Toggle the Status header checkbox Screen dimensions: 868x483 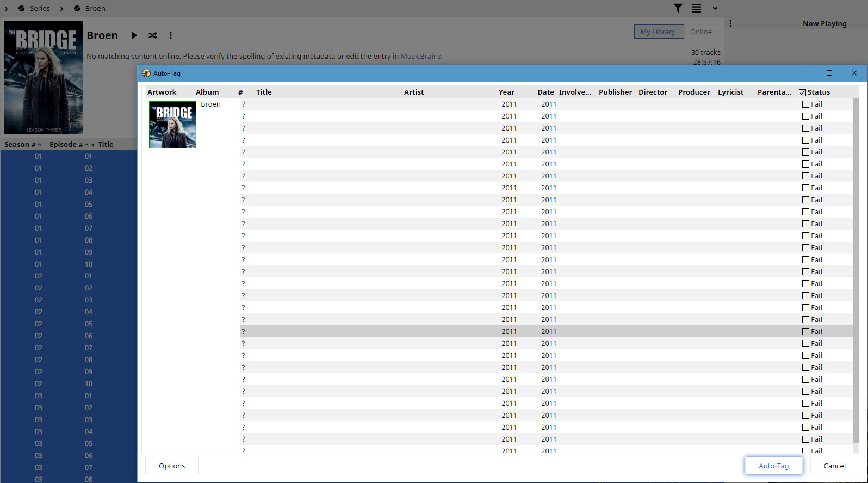coord(802,92)
